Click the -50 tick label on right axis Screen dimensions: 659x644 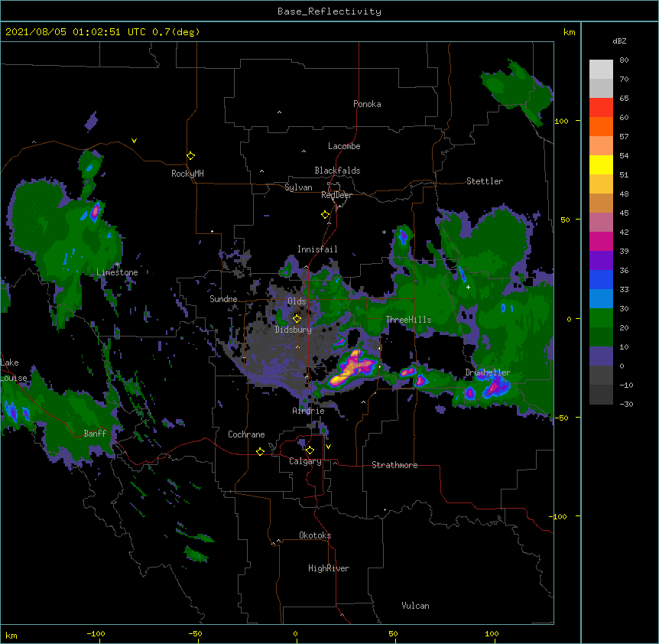(x=561, y=418)
